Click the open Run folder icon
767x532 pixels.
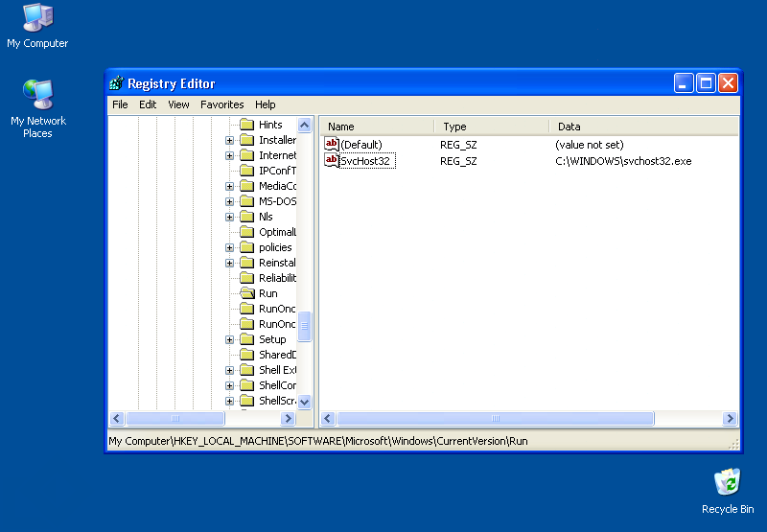point(247,293)
